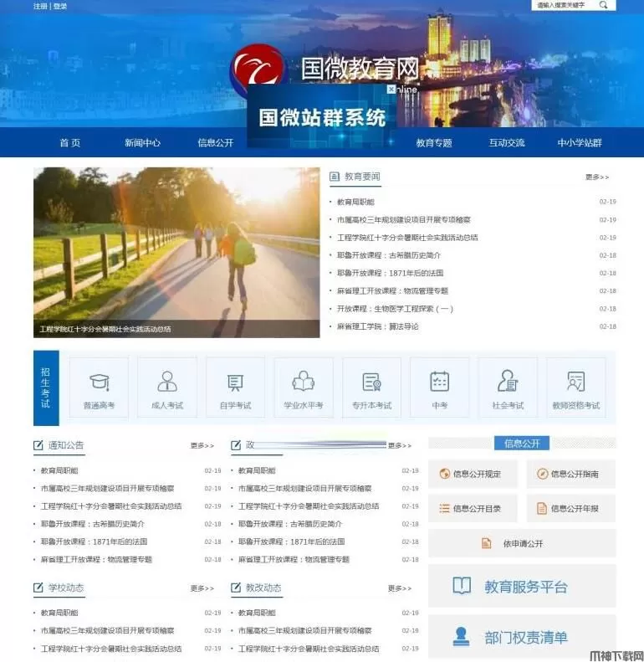Click slideshow caption 工程学院红十字分会暑期社会实践活动总结
The image size is (644, 662).
coord(105,329)
